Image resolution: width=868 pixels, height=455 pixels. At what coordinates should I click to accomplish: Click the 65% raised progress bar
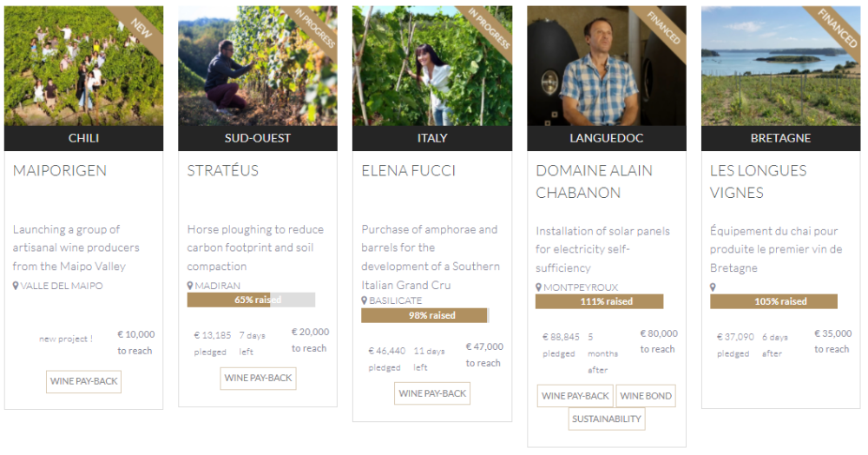(x=251, y=300)
